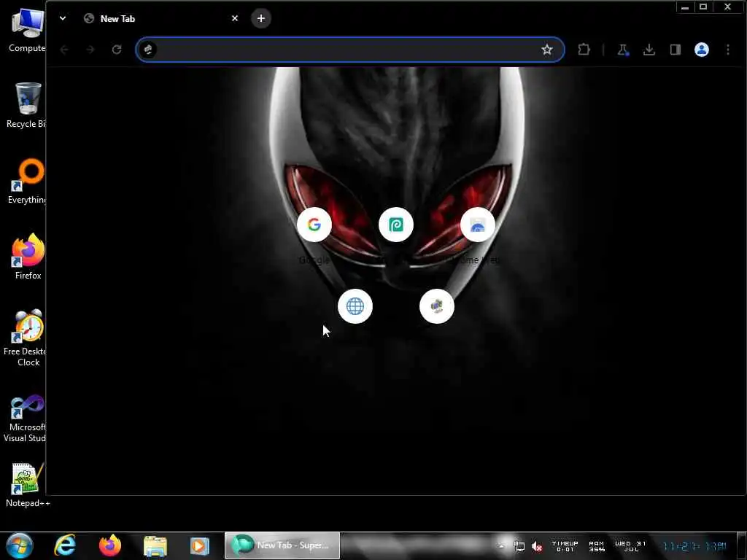Select the Computer desktop icon

pyautogui.click(x=27, y=30)
